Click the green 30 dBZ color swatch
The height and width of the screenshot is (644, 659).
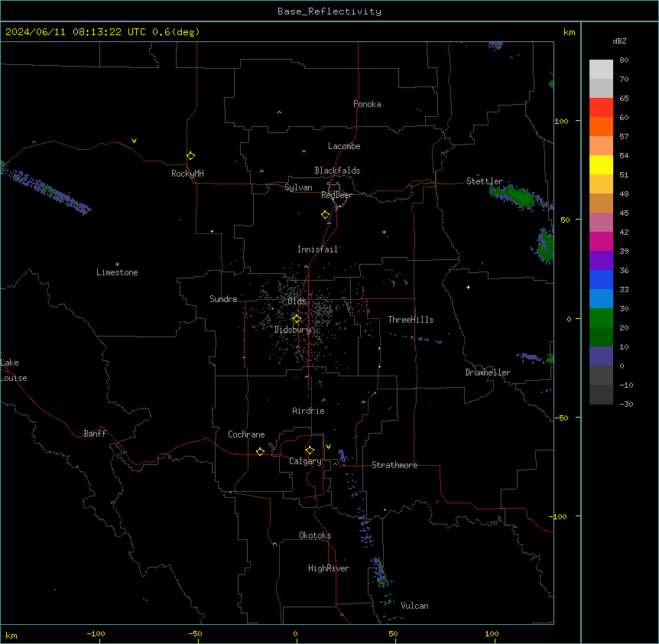[x=601, y=318]
